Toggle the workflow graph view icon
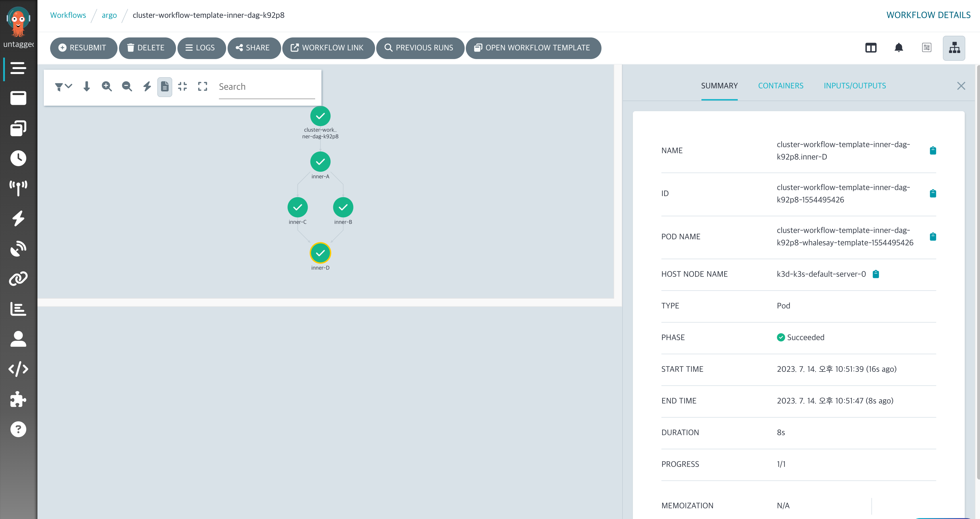The width and height of the screenshot is (980, 519). (954, 48)
